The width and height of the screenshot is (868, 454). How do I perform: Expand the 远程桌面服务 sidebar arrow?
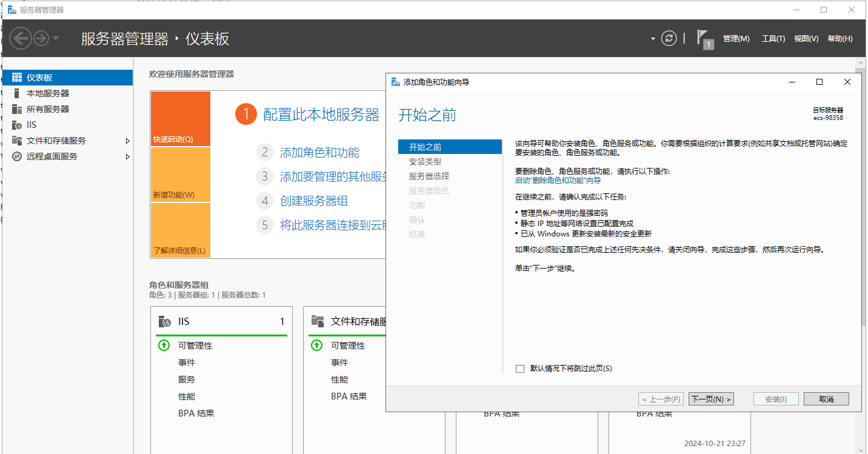tap(127, 156)
